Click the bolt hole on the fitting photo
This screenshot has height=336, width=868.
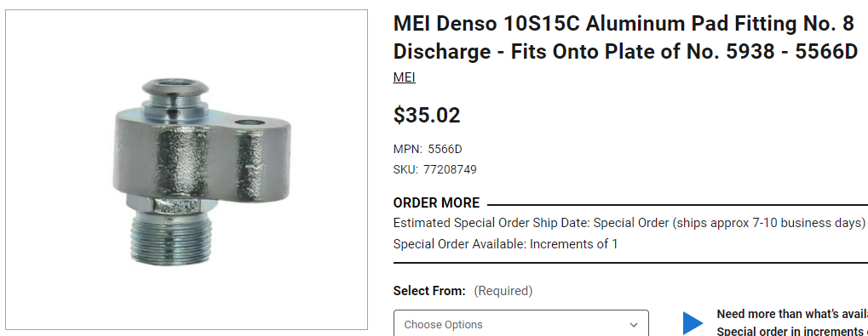[x=249, y=122]
